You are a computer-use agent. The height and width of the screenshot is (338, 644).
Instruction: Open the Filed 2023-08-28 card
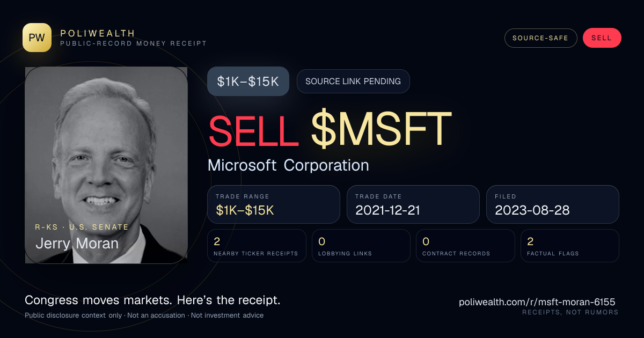point(553,204)
